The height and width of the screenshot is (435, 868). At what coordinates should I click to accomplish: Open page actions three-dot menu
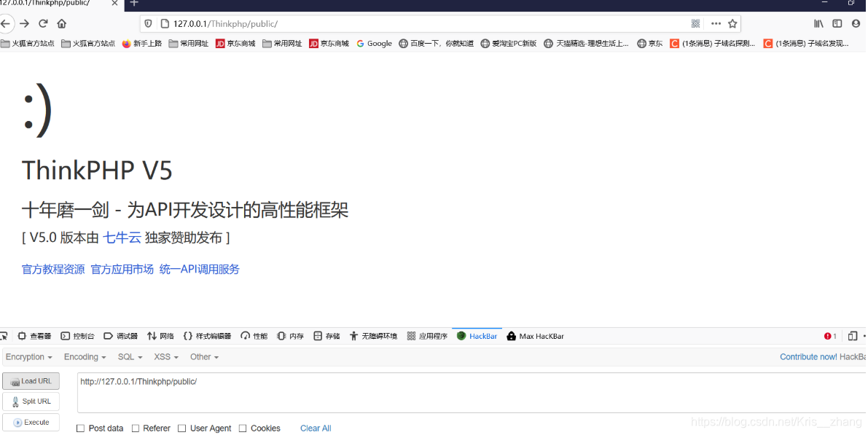pos(716,24)
